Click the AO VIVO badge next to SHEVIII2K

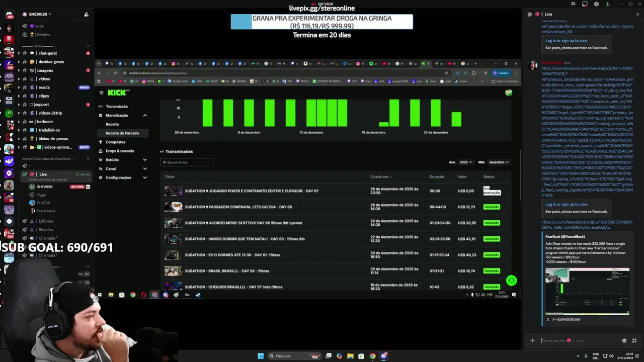[x=77, y=187]
